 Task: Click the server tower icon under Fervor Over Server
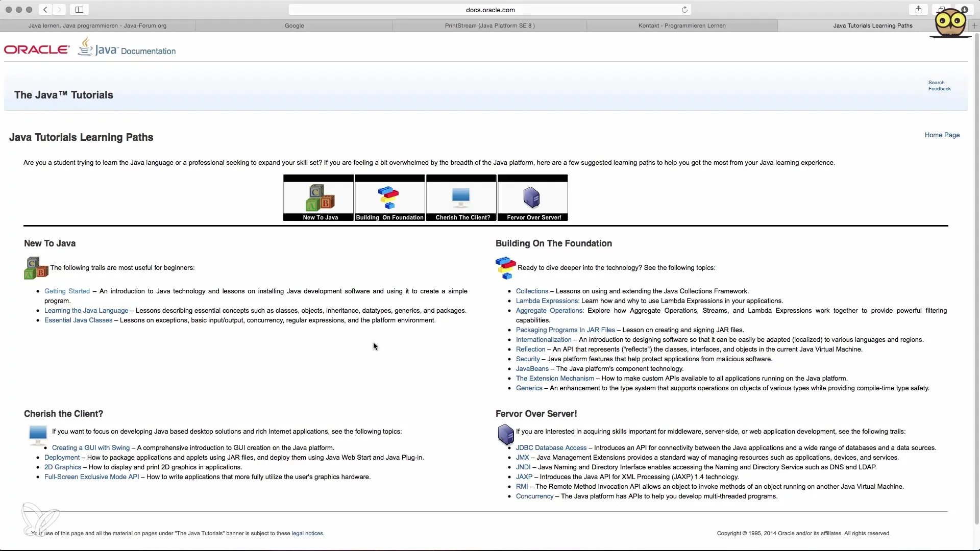coord(505,435)
